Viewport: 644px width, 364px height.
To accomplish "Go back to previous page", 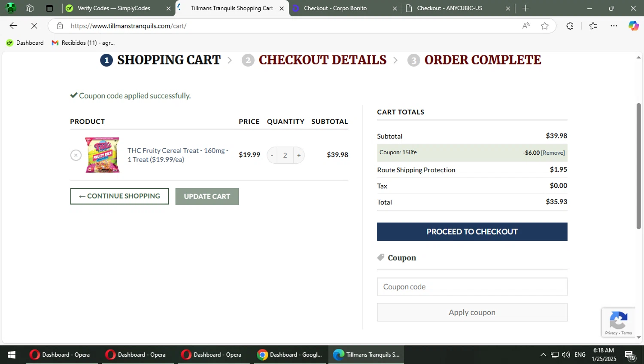I will tap(13, 26).
